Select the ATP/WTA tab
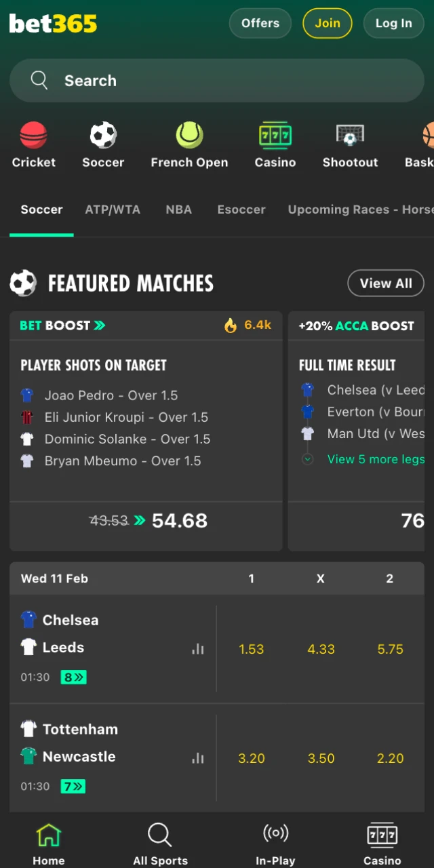The height and width of the screenshot is (868, 434). pos(113,210)
